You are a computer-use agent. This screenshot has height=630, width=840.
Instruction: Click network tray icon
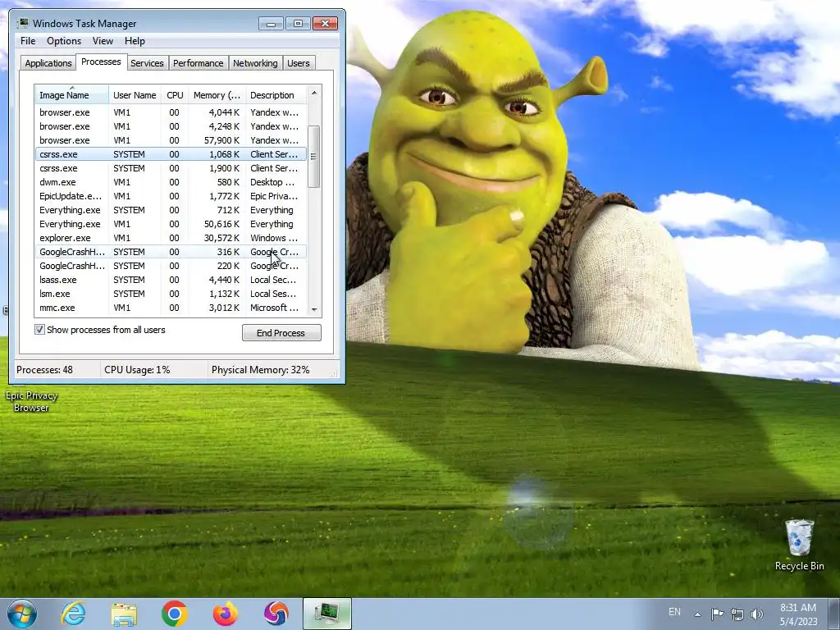coord(737,614)
